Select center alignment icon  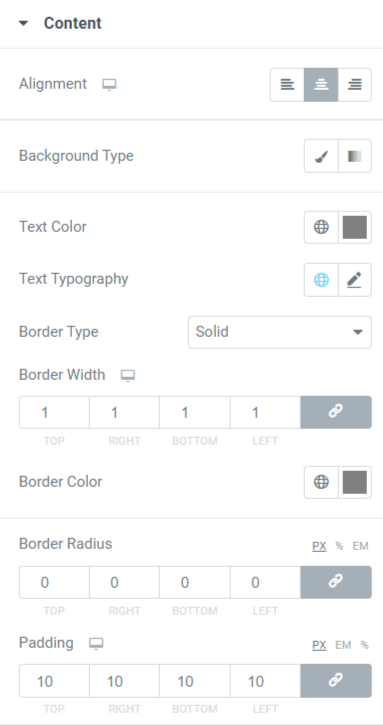coord(321,85)
